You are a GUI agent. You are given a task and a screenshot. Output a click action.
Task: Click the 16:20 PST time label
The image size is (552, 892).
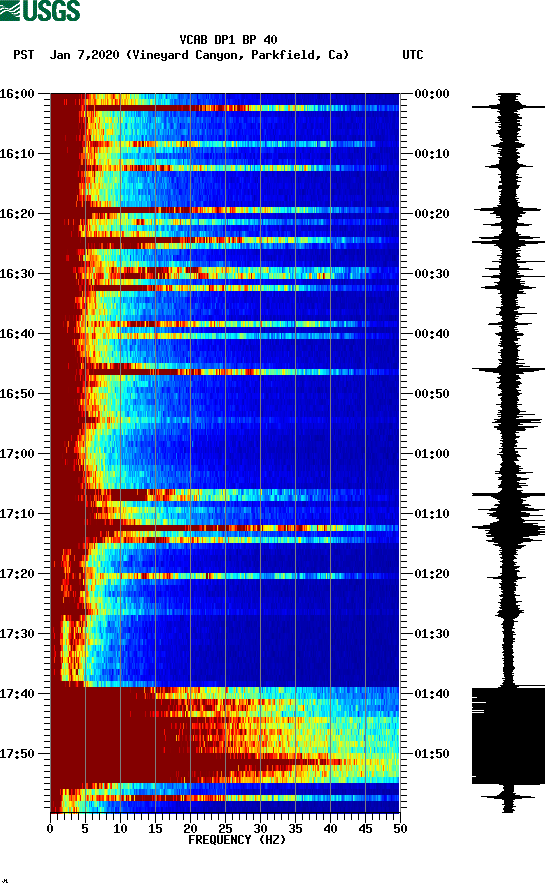click(17, 214)
